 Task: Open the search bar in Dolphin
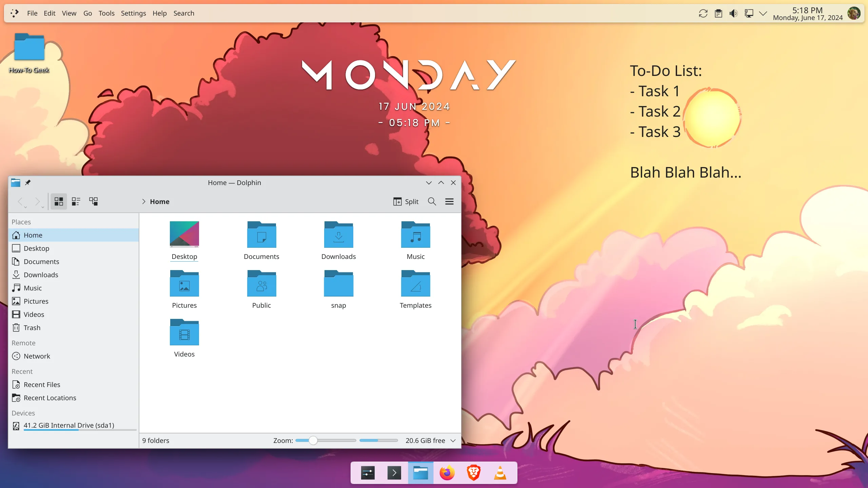coord(431,201)
